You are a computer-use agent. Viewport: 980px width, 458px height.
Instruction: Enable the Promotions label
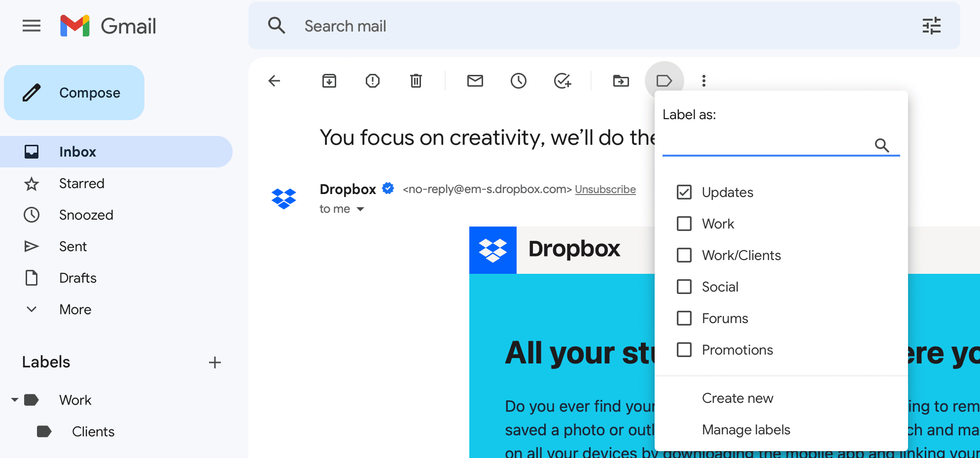click(x=684, y=350)
